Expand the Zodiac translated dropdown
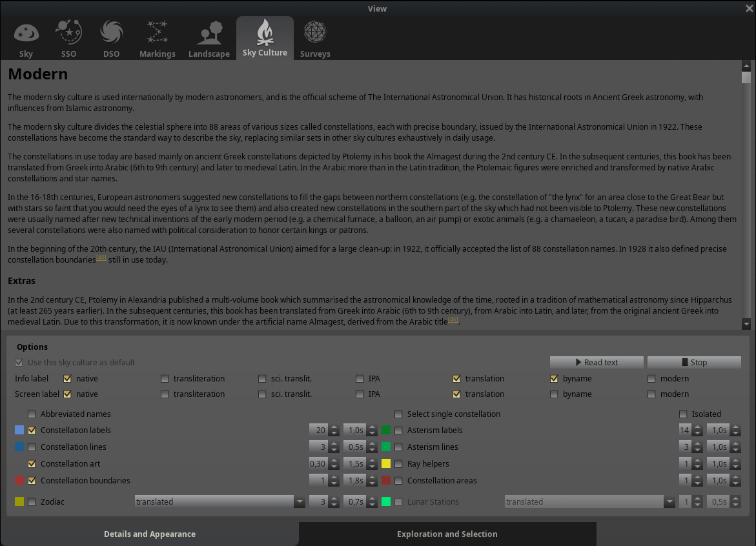The height and width of the screenshot is (546, 756). [300, 502]
